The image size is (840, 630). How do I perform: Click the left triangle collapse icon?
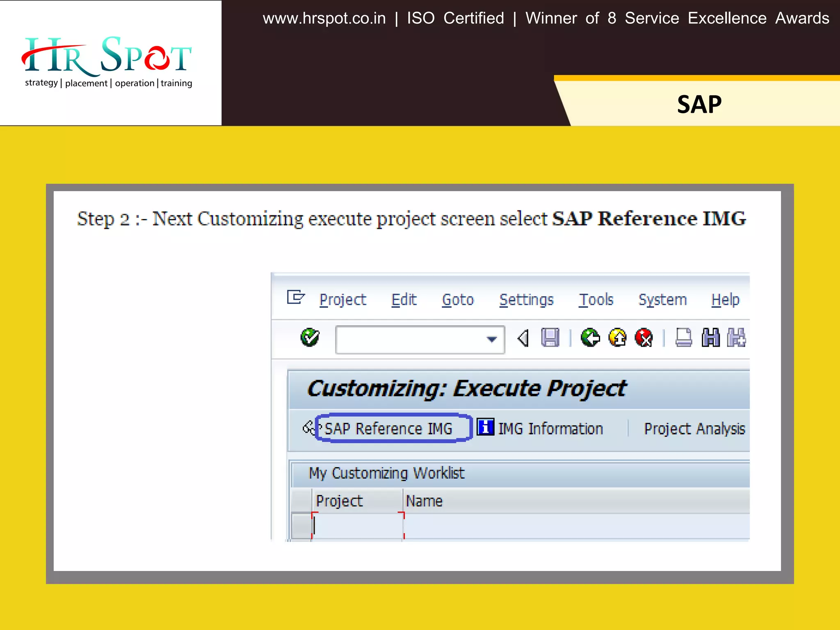coord(523,338)
